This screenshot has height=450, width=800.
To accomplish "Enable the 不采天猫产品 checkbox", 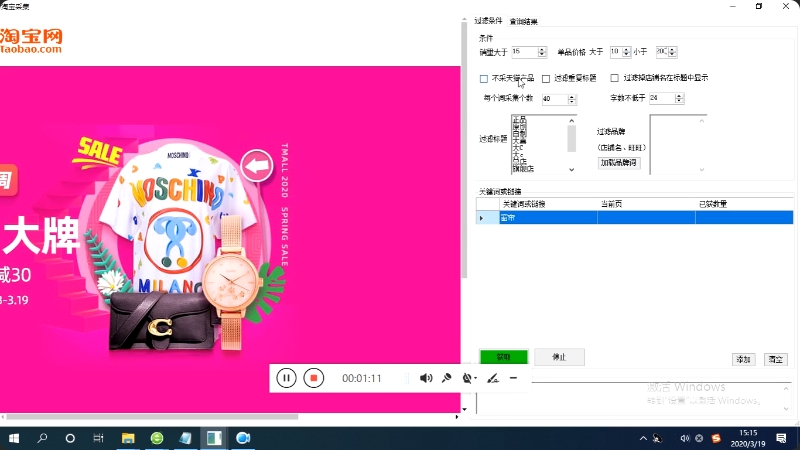I will pos(484,79).
